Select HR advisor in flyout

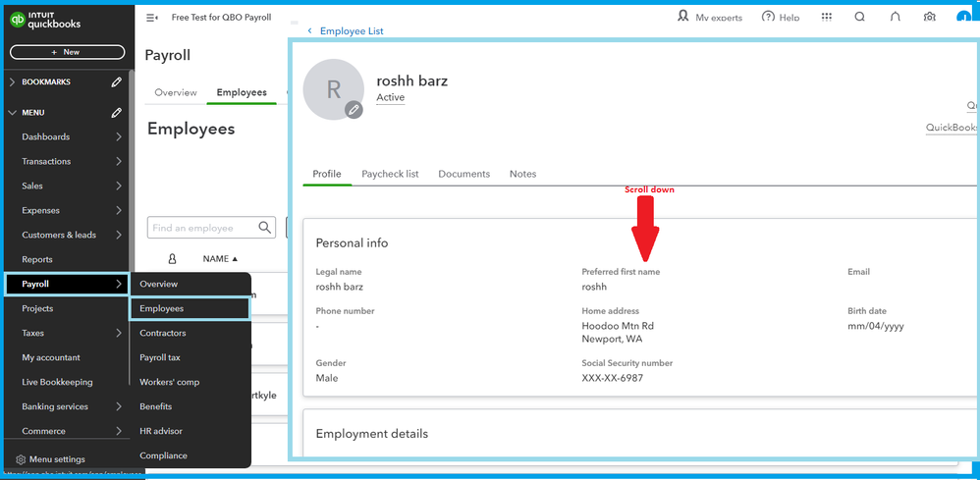161,431
